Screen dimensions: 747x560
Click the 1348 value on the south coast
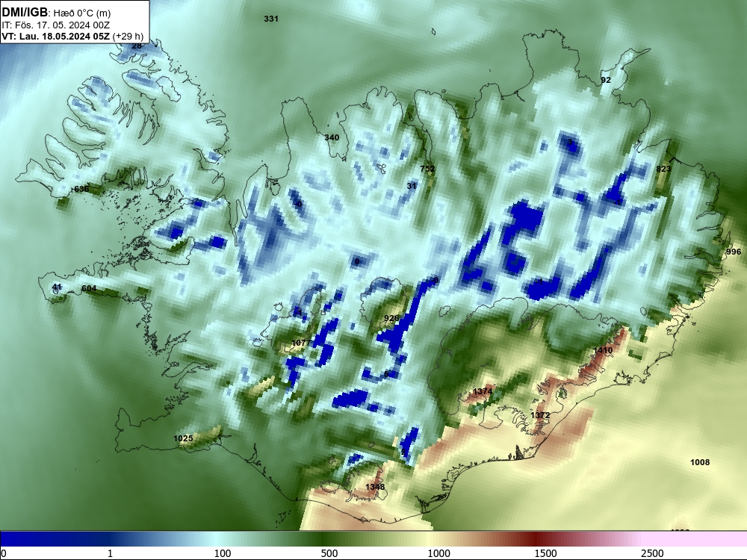click(375, 487)
